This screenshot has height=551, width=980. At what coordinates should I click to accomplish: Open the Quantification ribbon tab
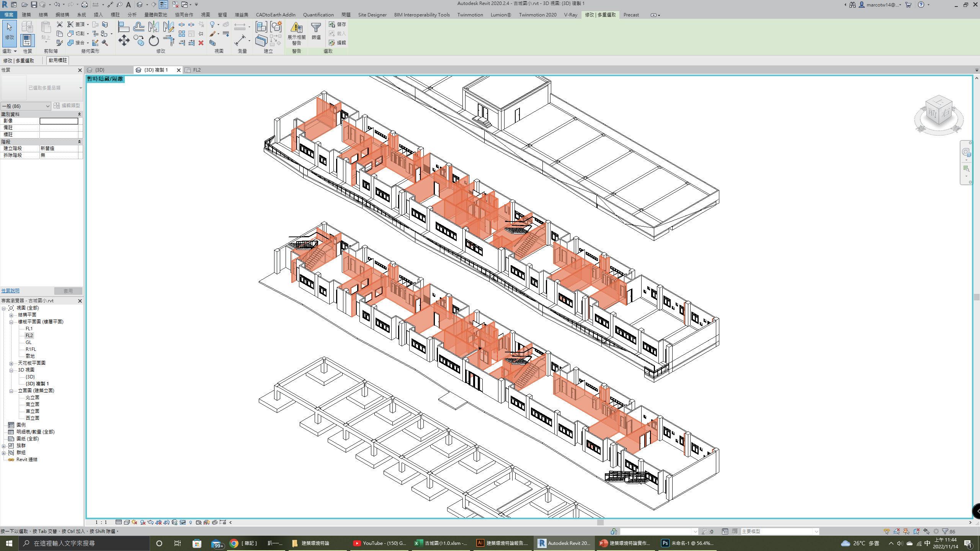[318, 15]
